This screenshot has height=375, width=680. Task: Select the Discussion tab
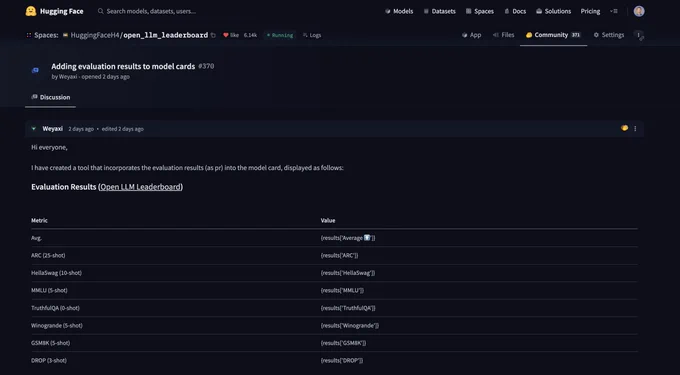pyautogui.click(x=50, y=97)
